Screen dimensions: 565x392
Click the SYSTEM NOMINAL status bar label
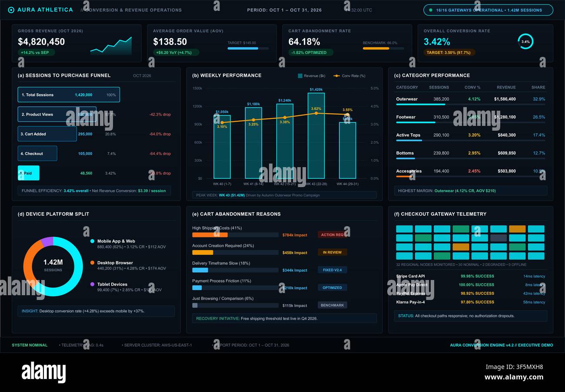[30, 345]
